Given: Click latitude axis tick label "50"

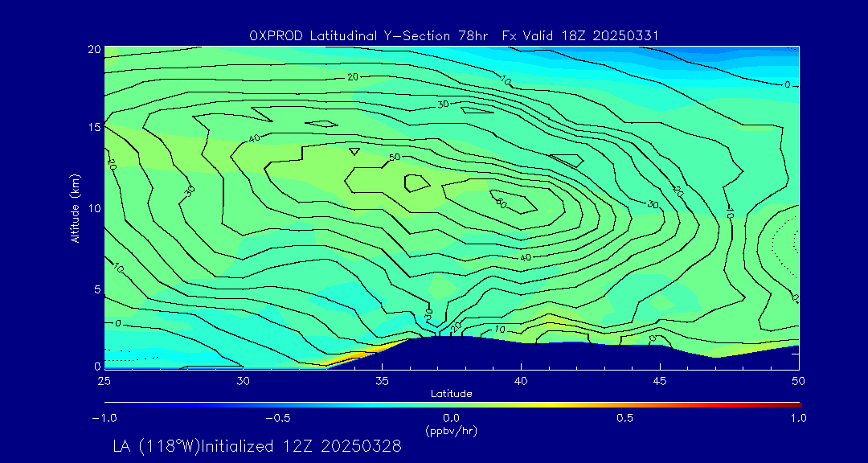Looking at the screenshot, I should (799, 381).
